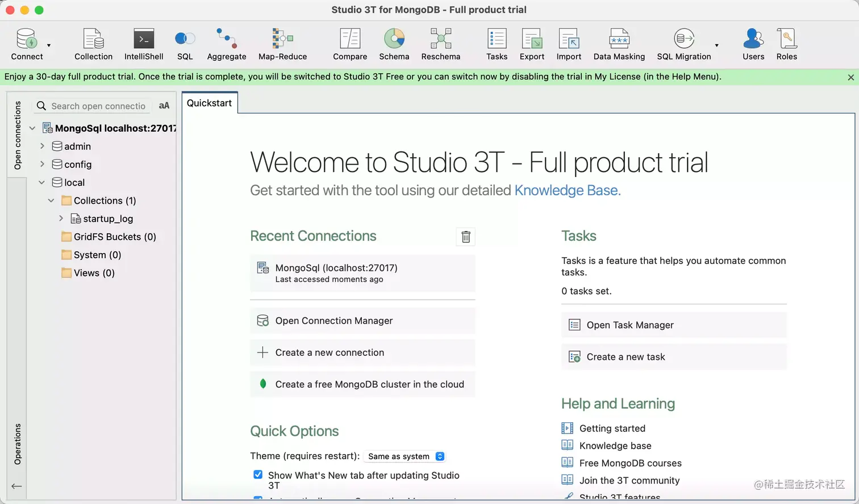
Task: Open the Reschema tool
Action: [x=441, y=44]
